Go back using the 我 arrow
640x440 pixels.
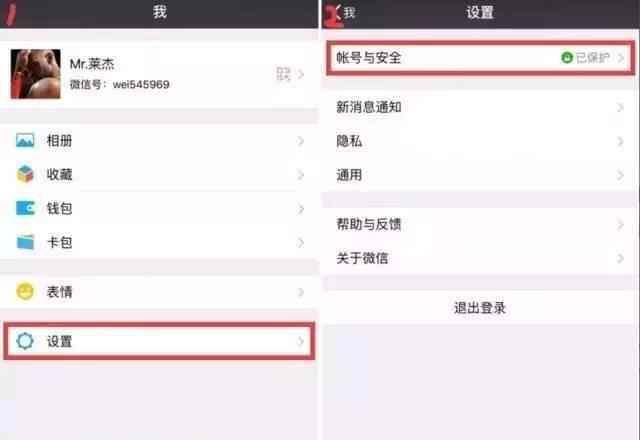coord(344,13)
